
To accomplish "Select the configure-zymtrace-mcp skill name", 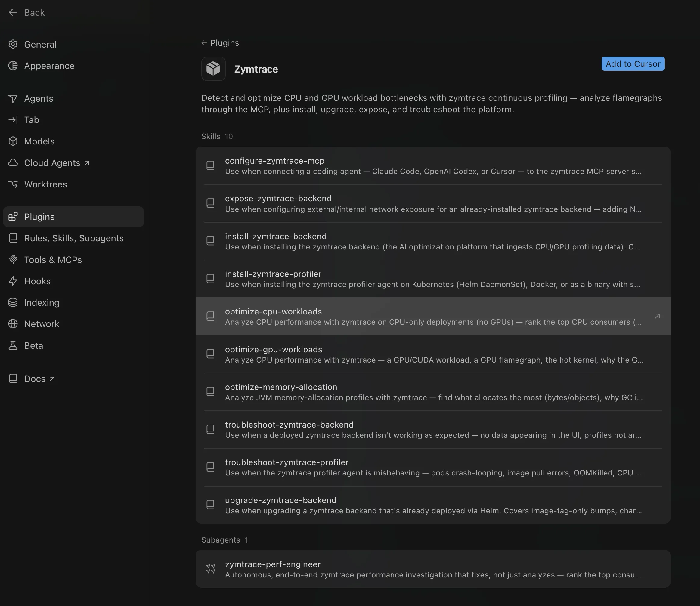I will pyautogui.click(x=274, y=161).
